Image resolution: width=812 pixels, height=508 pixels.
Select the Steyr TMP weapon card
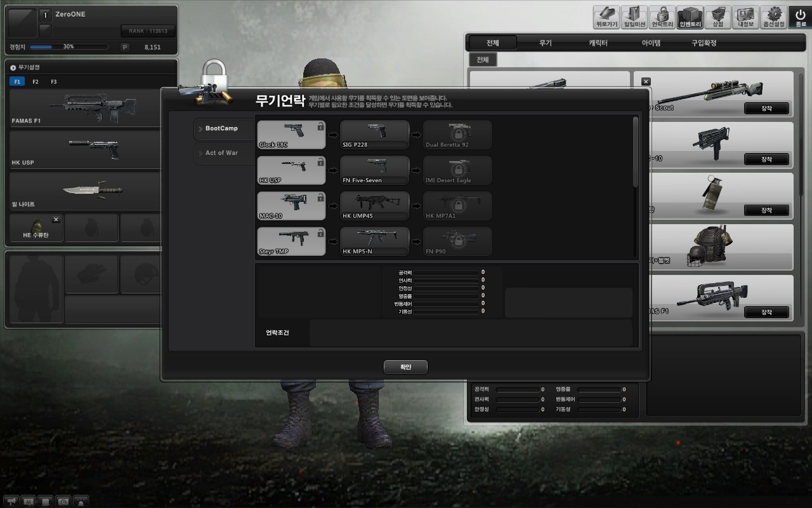[x=291, y=241]
